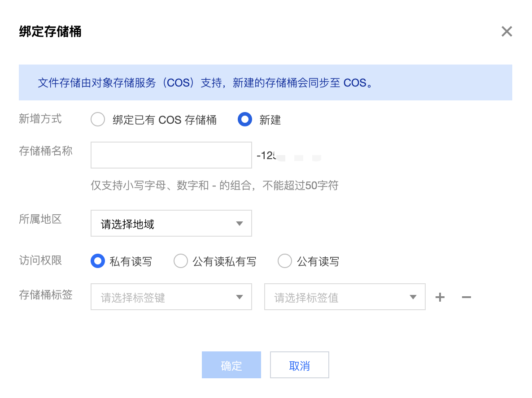532x398 pixels.
Task: Open the 请选择地域 region dropdown
Action: [x=171, y=224]
